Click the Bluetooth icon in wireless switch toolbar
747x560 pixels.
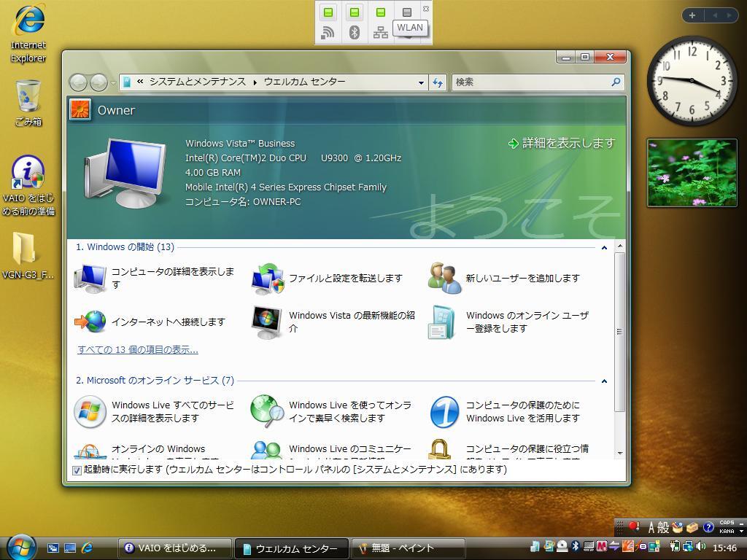click(x=354, y=32)
